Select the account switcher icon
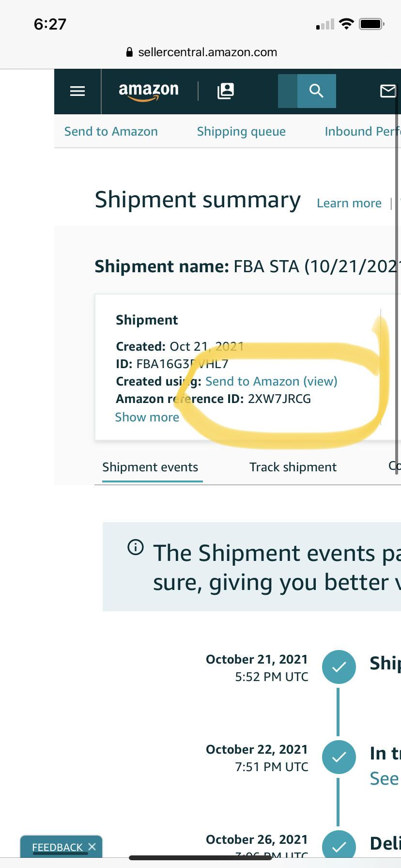 coord(225,91)
